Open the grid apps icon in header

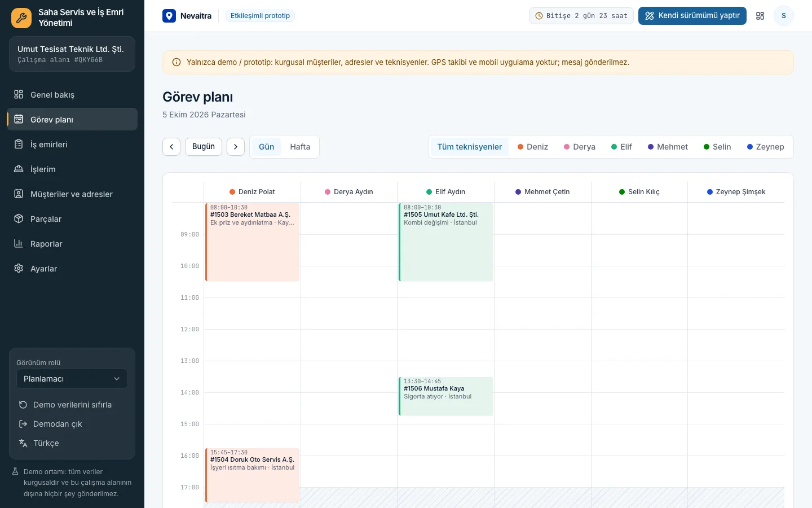760,16
